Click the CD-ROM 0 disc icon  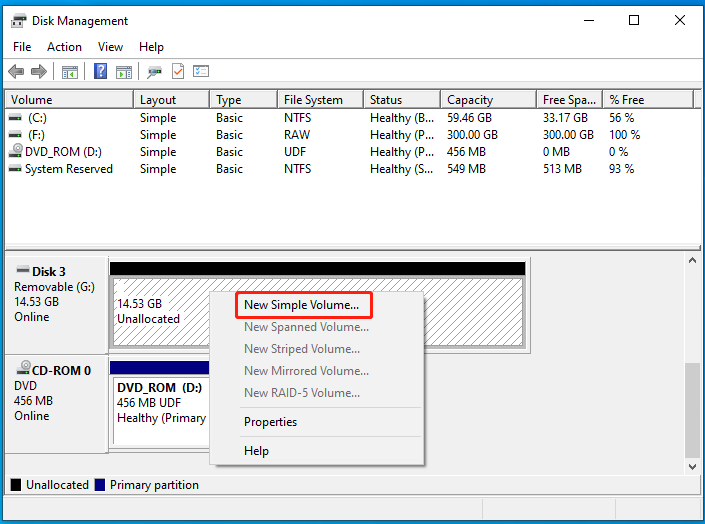tap(23, 367)
